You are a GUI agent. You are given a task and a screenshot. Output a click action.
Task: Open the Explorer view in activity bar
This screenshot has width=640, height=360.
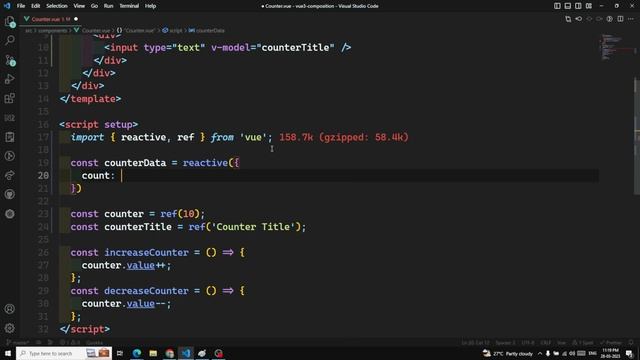coord(10,22)
